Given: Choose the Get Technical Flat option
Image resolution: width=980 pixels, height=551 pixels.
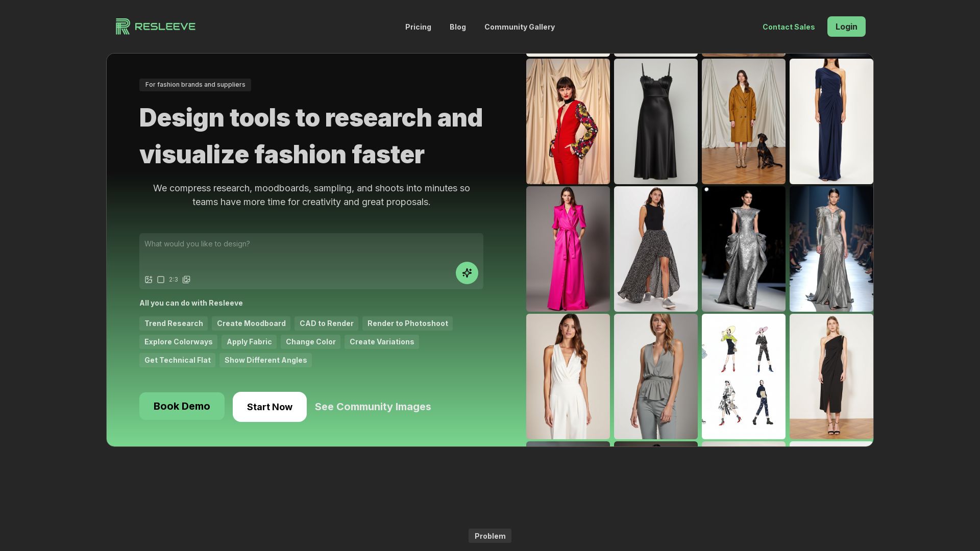Looking at the screenshot, I should pyautogui.click(x=177, y=360).
